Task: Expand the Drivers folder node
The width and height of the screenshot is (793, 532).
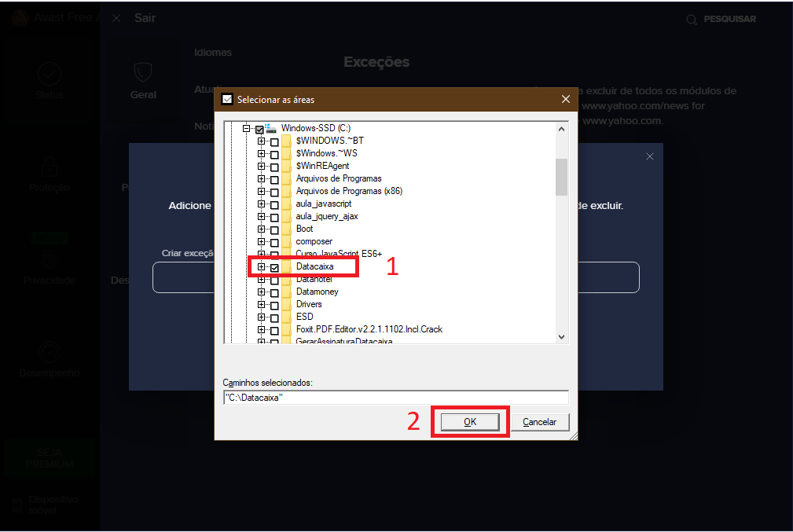Action: 261,304
